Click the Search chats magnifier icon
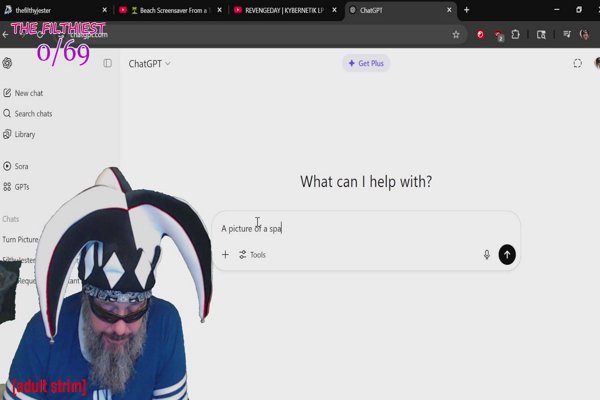The width and height of the screenshot is (600, 400). coord(7,113)
